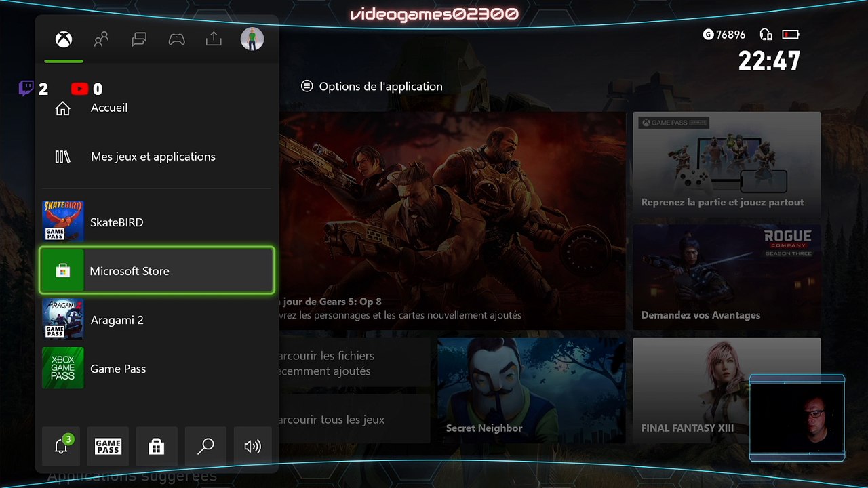Click the Xbox Game Pass green tile icon
The image size is (868, 488).
(x=63, y=368)
